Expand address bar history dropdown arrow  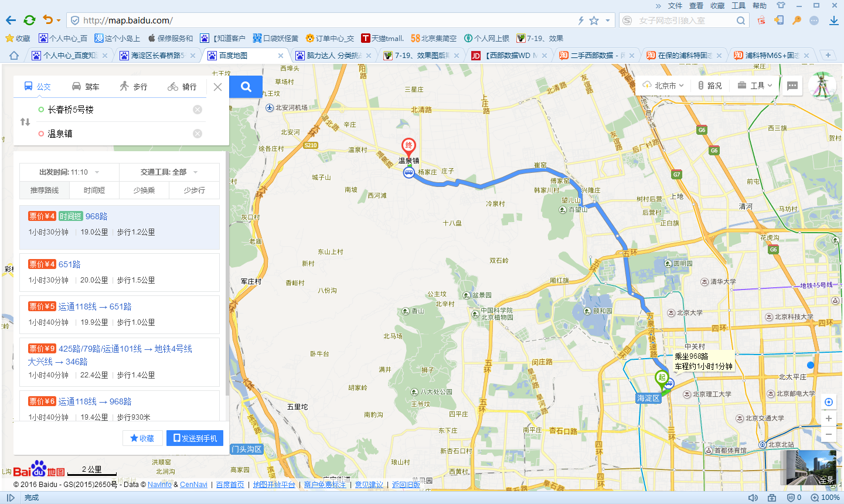coord(608,21)
